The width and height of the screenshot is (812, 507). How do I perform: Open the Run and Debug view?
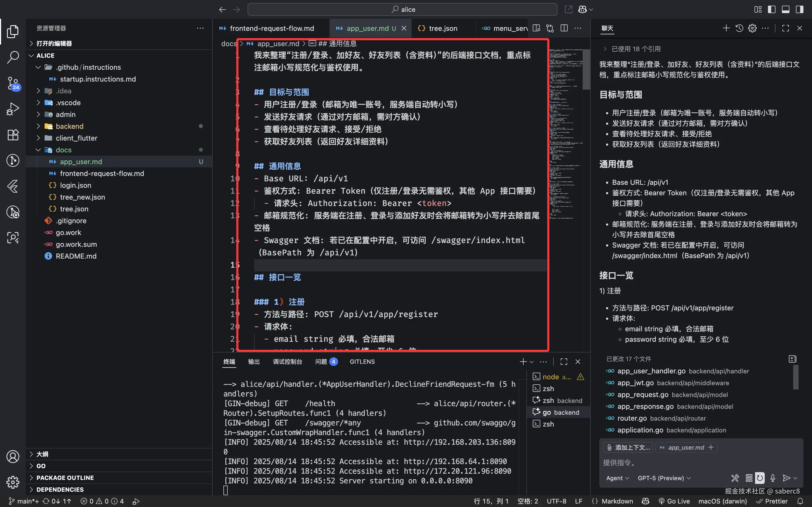[x=13, y=109]
